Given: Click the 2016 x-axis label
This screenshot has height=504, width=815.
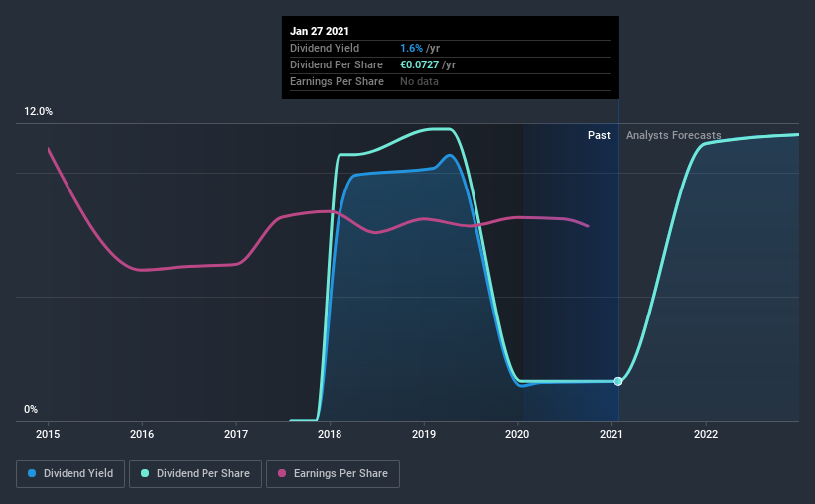Looking at the screenshot, I should (x=142, y=434).
